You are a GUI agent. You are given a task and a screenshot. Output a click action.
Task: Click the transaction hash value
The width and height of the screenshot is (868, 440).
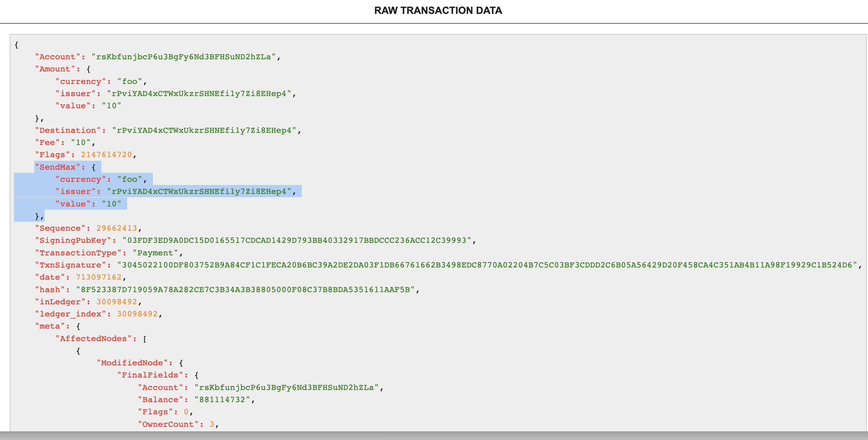246,289
